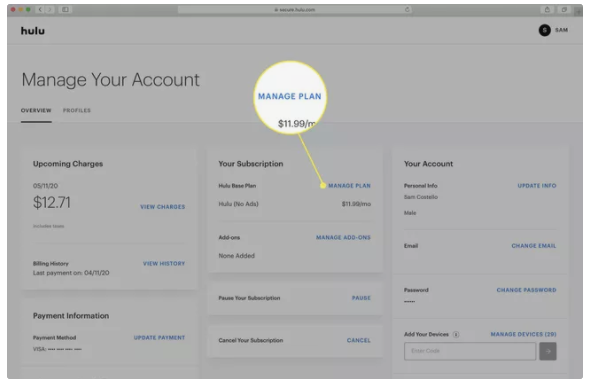Viewport: 591px width, 381px height.
Task: Click Pause next to Pause Your Subscription
Action: tap(361, 298)
